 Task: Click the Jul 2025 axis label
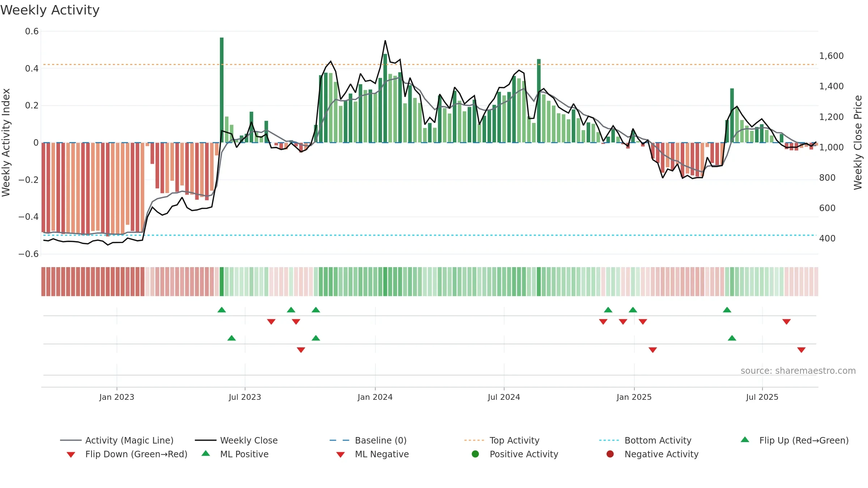[x=762, y=397]
